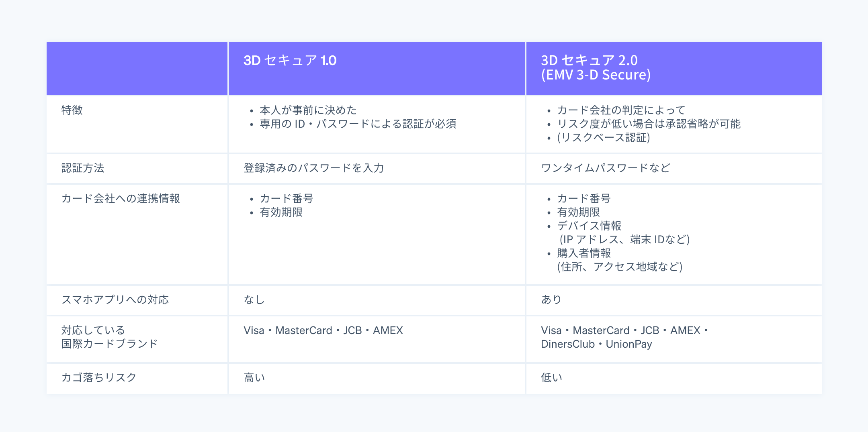
Task: Select the 認証方法 row label
Action: pyautogui.click(x=83, y=168)
